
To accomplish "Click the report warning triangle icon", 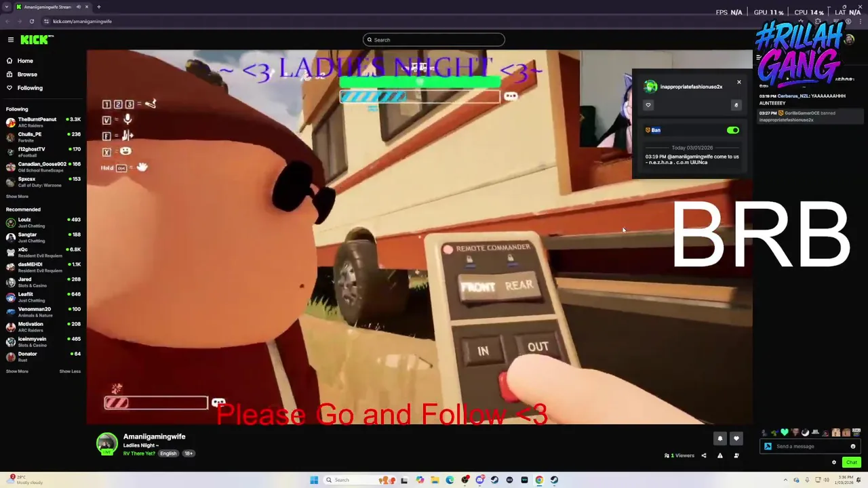I will pyautogui.click(x=720, y=455).
